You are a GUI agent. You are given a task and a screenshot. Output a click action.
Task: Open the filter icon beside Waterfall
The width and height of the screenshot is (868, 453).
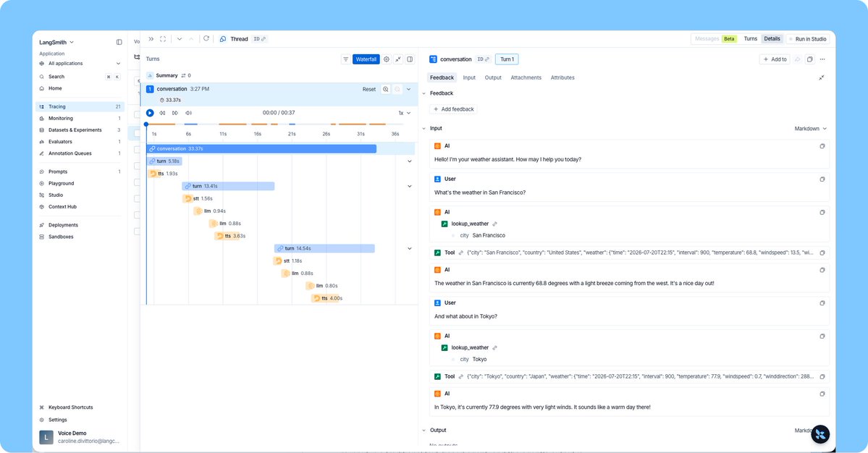coord(346,59)
